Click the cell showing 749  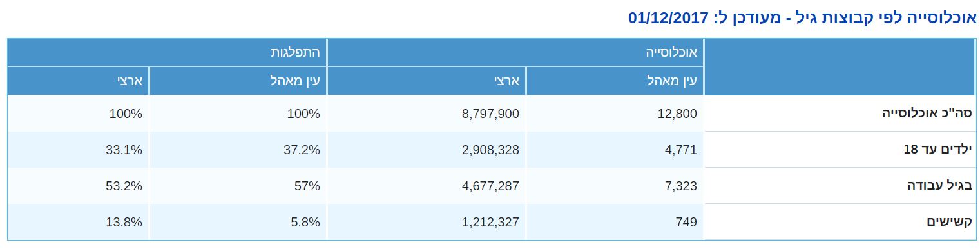pos(615,222)
